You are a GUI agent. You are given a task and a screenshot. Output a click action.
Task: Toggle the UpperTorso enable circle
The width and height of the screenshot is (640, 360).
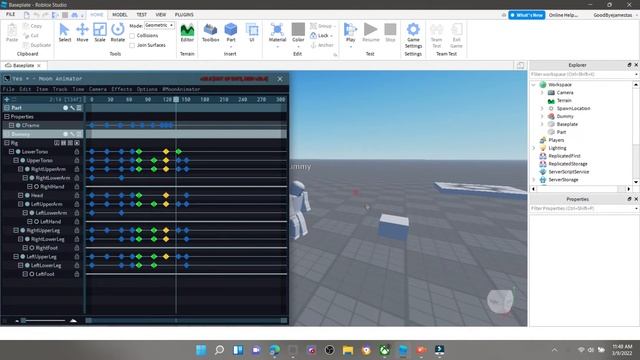tap(23, 160)
